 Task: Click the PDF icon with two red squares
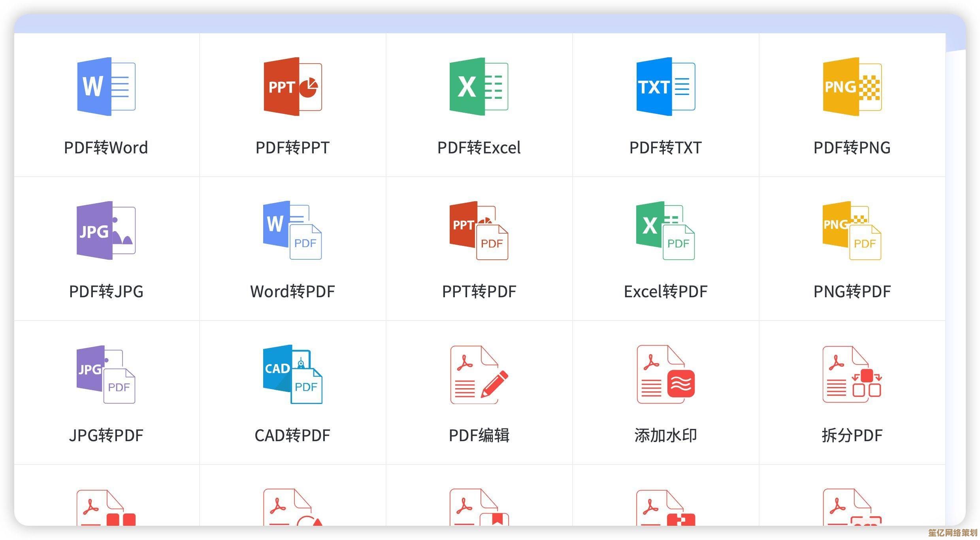[x=106, y=508]
